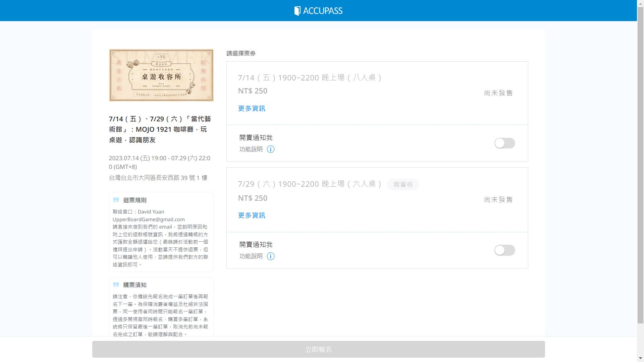Click the 7/29 晚上場 六人桌 ticket title
644x362 pixels.
[309, 184]
